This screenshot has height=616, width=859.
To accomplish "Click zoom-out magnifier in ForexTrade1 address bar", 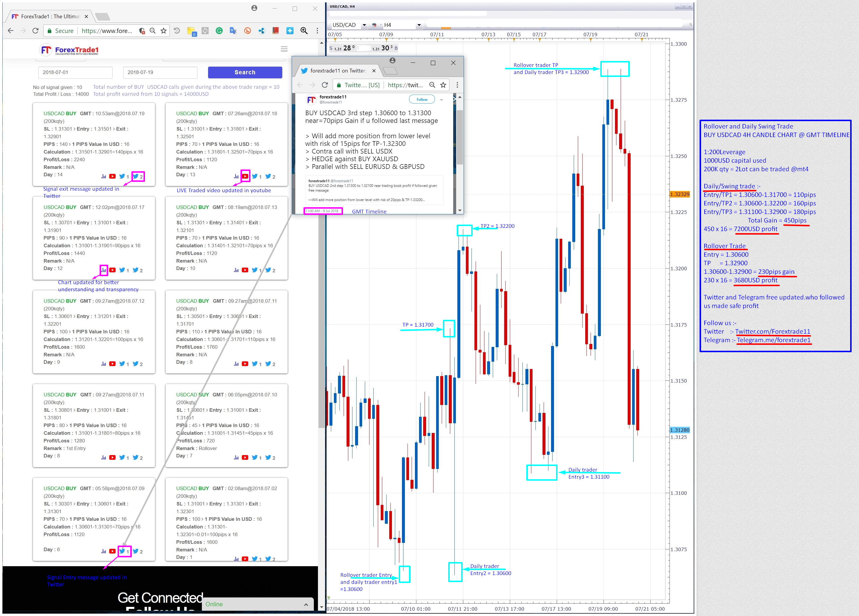I will click(153, 31).
